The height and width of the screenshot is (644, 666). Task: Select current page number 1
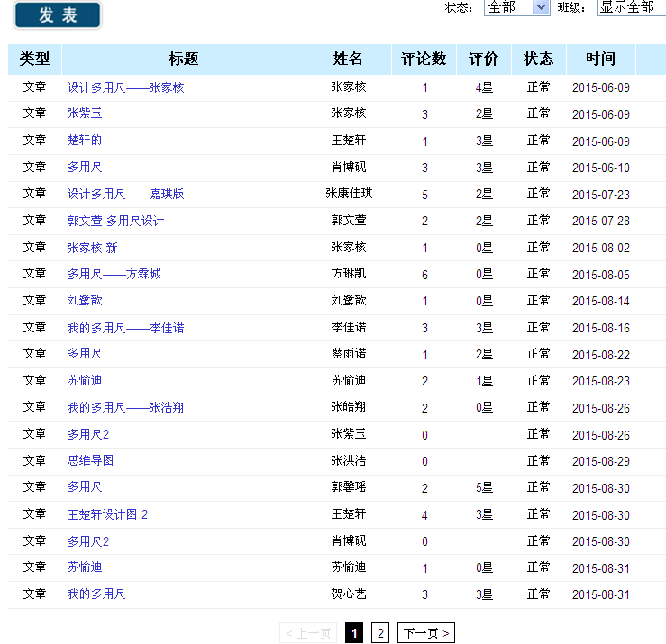[354, 633]
